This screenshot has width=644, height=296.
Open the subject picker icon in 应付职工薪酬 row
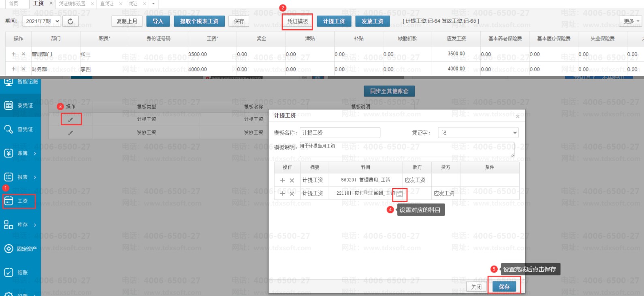coord(399,194)
